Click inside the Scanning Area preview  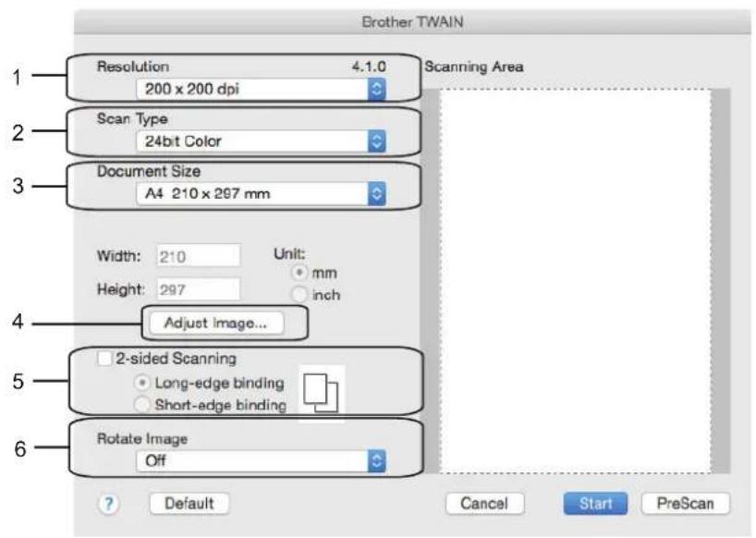coord(575,281)
